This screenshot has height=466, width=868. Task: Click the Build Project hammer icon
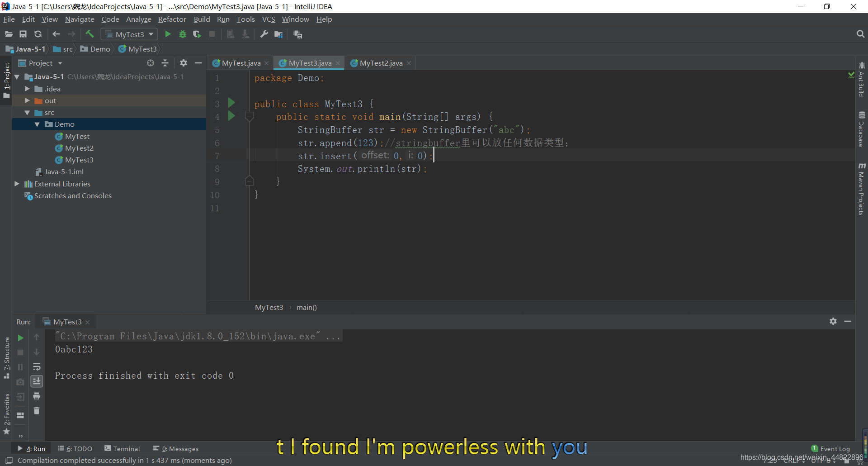90,34
